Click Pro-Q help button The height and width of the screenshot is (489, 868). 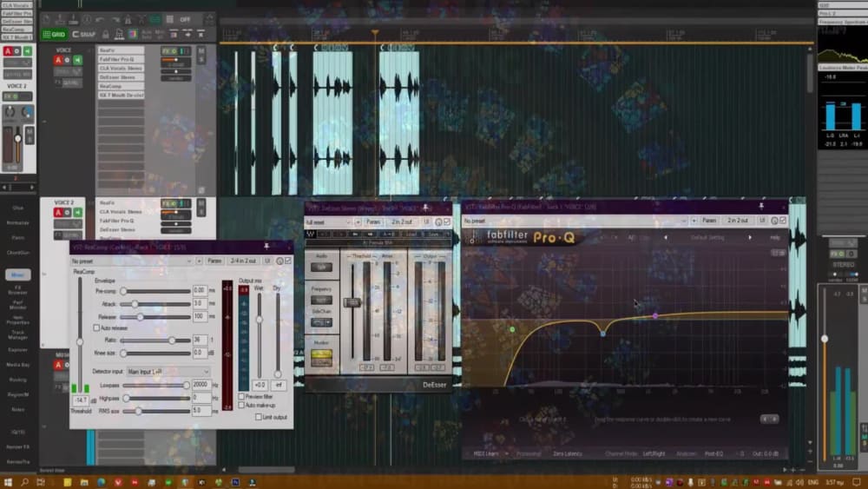(774, 238)
